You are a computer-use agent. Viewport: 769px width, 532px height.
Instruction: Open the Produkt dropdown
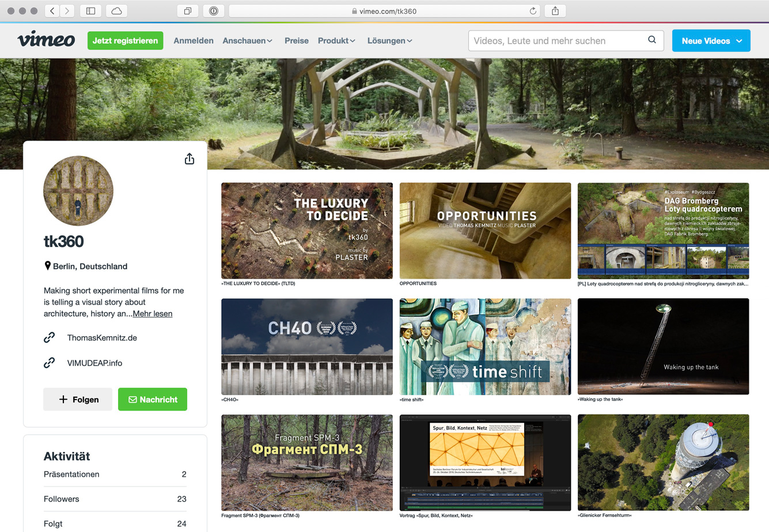[336, 40]
